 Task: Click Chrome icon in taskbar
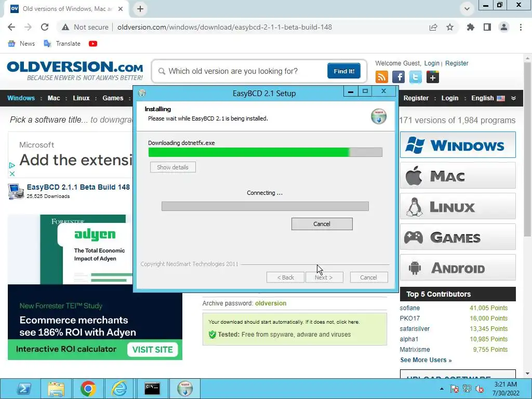[88, 389]
